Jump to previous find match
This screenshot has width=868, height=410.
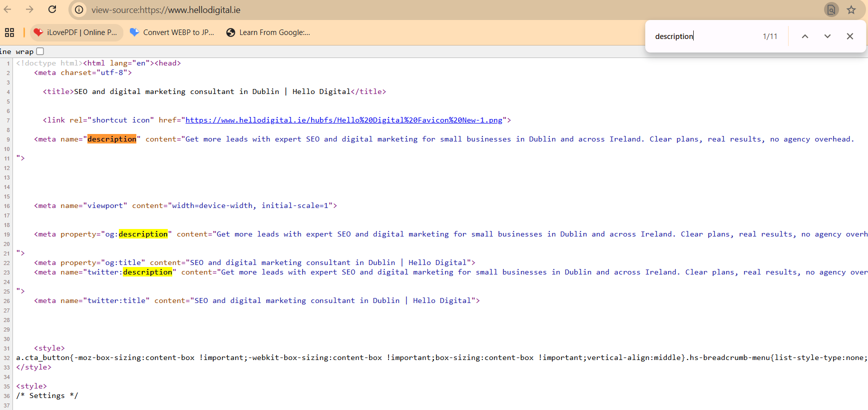[x=805, y=36]
